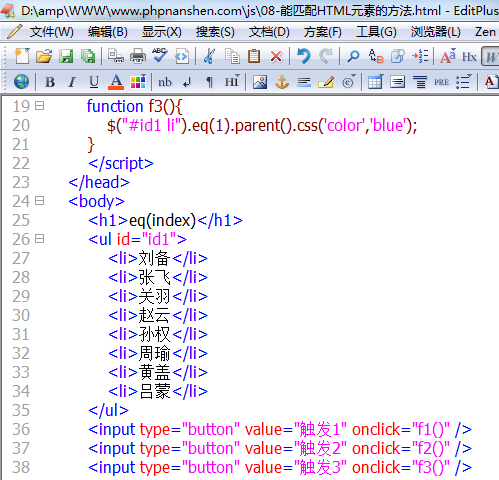Insert comment with pencil icon

326,82
